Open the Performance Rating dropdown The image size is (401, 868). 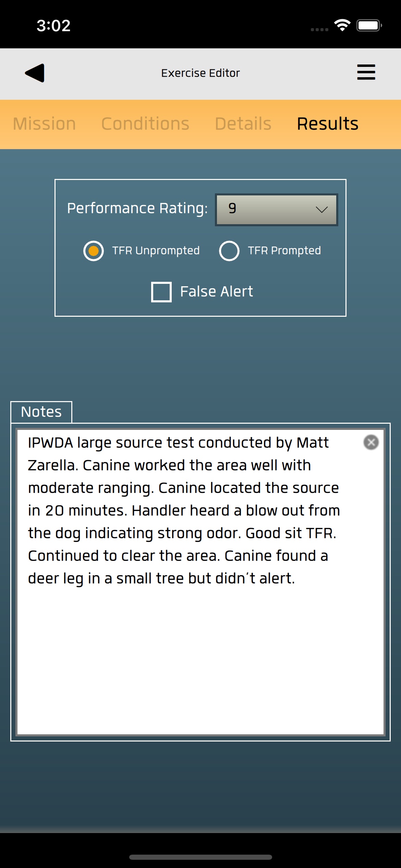click(x=276, y=209)
